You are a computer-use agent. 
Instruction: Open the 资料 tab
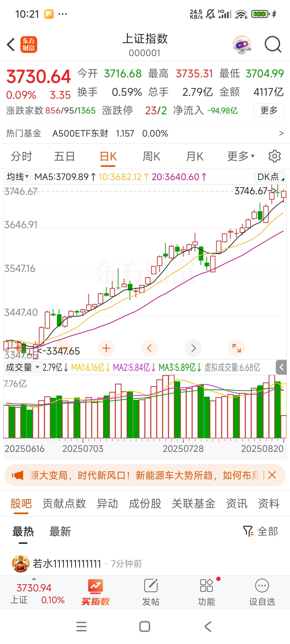[x=269, y=504]
